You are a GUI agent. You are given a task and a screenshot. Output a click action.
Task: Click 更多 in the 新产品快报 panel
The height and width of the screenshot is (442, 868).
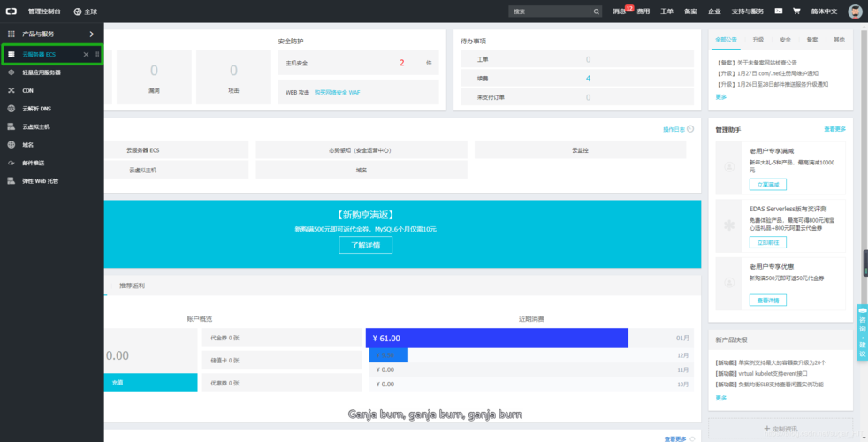tap(720, 398)
